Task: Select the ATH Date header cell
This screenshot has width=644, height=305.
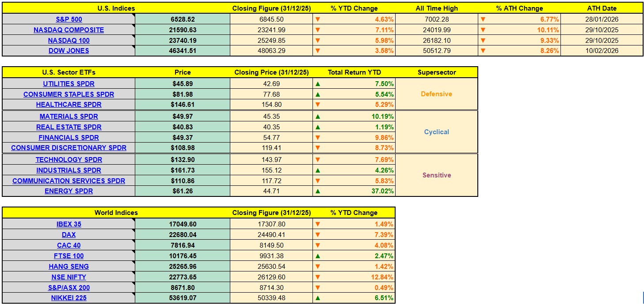Action: tap(602, 8)
